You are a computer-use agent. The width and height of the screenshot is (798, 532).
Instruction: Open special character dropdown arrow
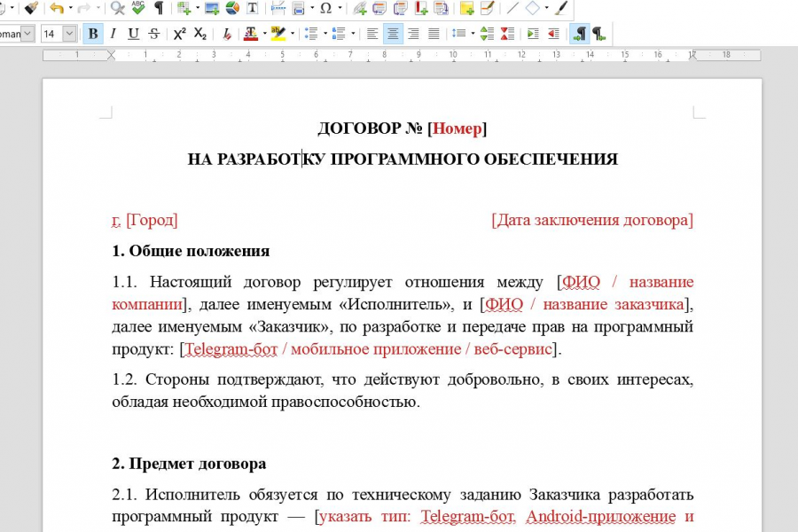[340, 8]
